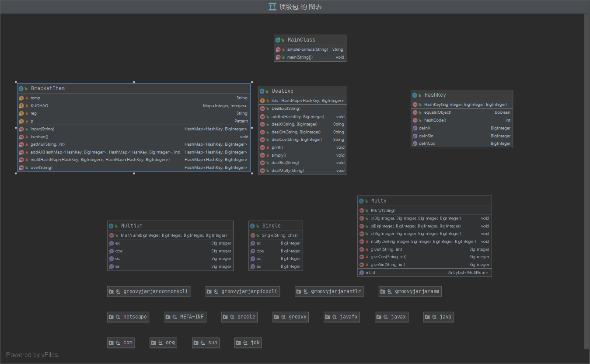Select the simply() method in DealExp

pos(302,155)
